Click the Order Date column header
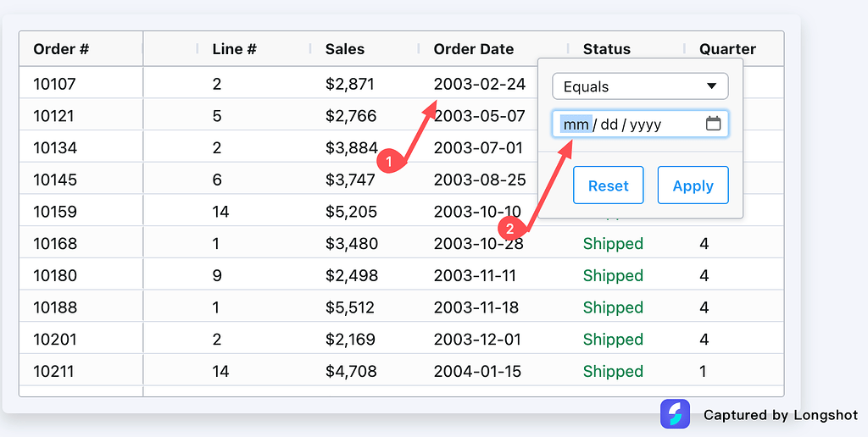The width and height of the screenshot is (868, 437). tap(474, 49)
